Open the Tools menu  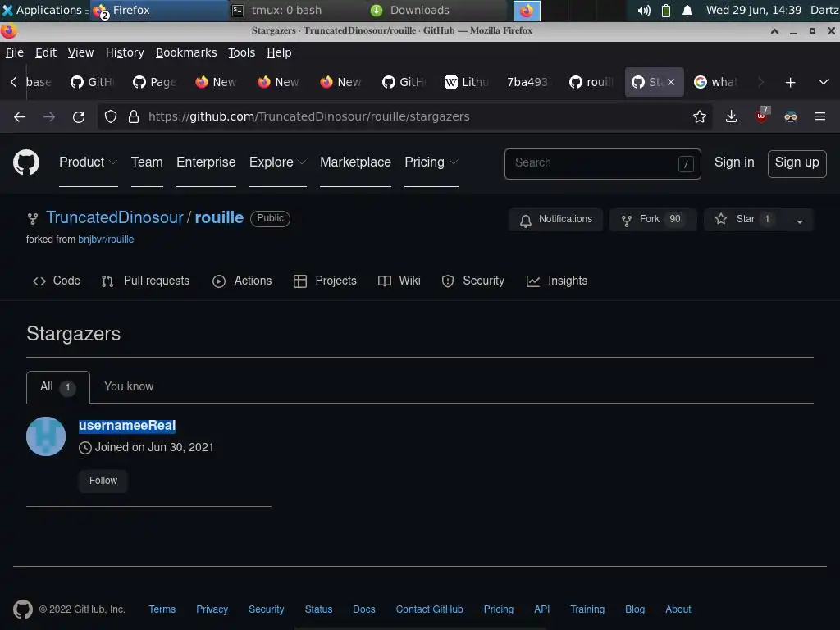(x=242, y=52)
